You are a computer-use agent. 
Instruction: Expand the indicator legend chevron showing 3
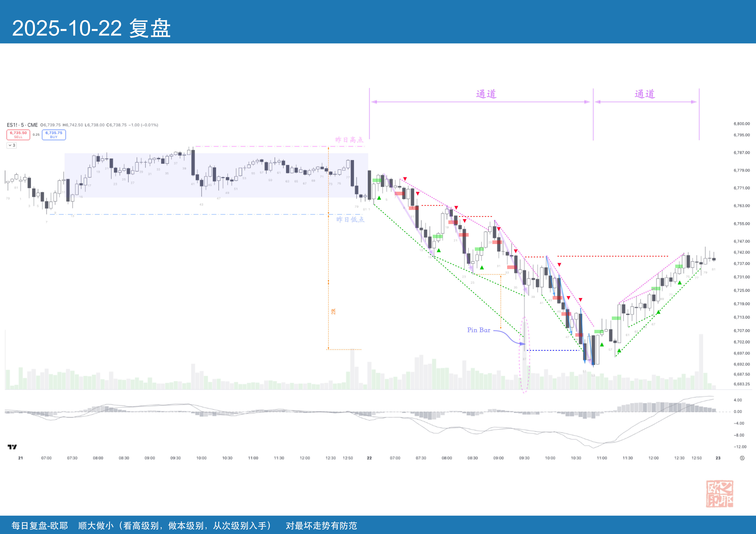click(11, 145)
